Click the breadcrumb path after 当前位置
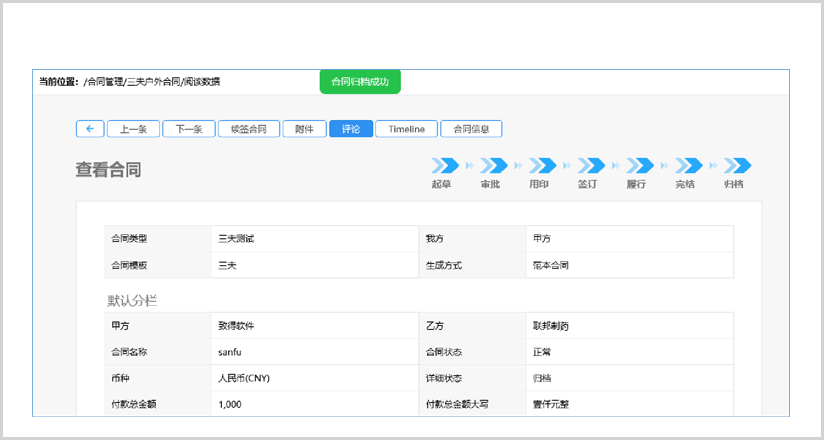 (x=152, y=81)
